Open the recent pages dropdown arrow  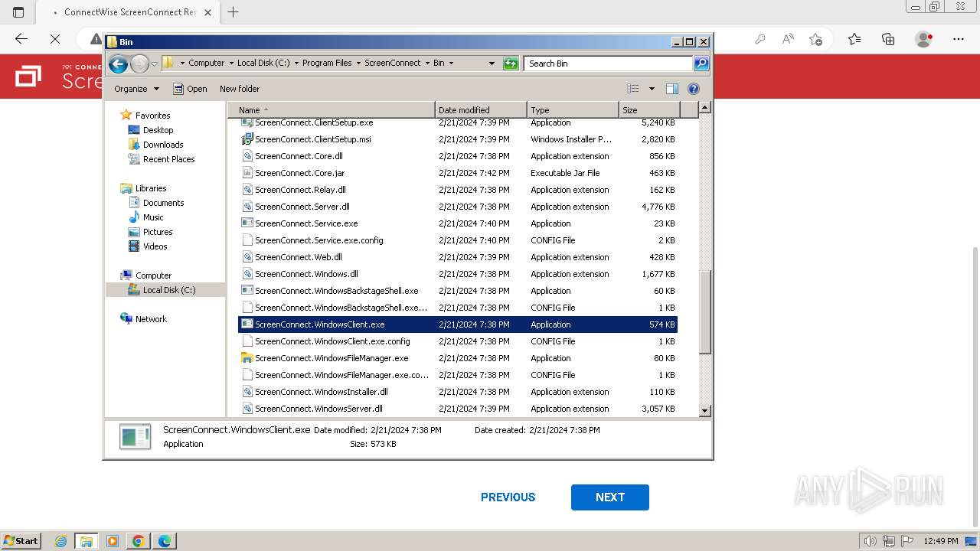coord(154,64)
